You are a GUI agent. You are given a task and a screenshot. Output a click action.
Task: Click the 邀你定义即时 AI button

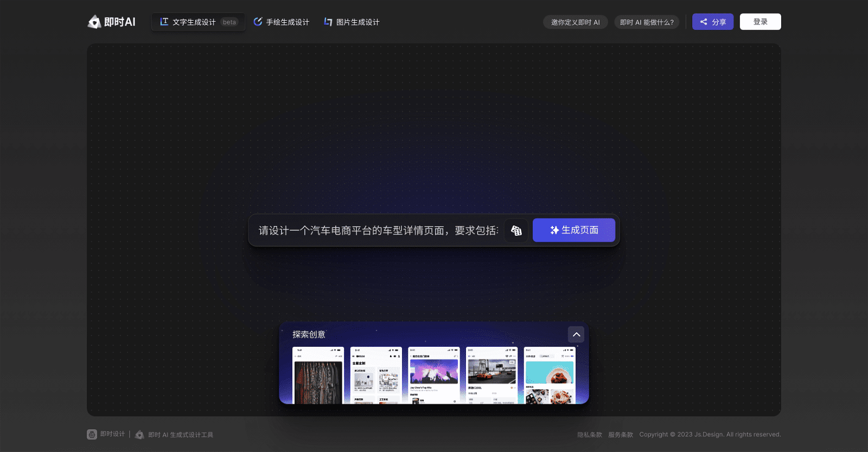[575, 22]
